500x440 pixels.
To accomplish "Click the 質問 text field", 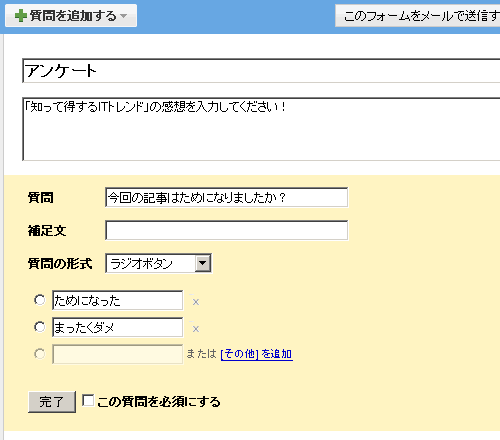I will point(227,197).
